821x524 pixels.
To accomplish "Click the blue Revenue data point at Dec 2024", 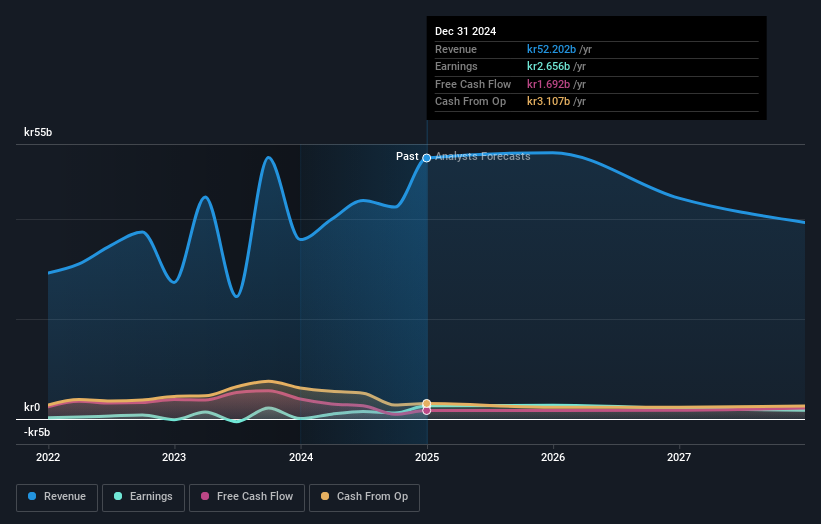I will (427, 158).
